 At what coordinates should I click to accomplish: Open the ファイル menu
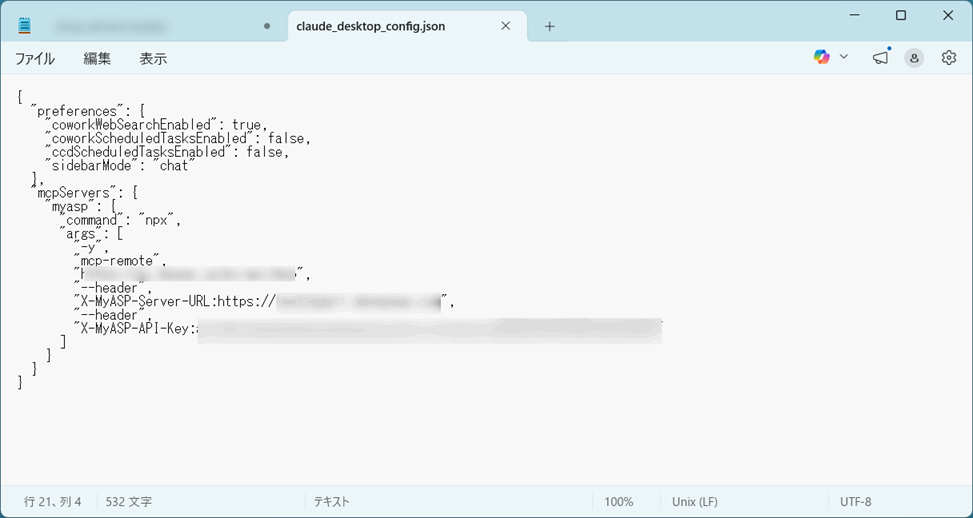[35, 59]
